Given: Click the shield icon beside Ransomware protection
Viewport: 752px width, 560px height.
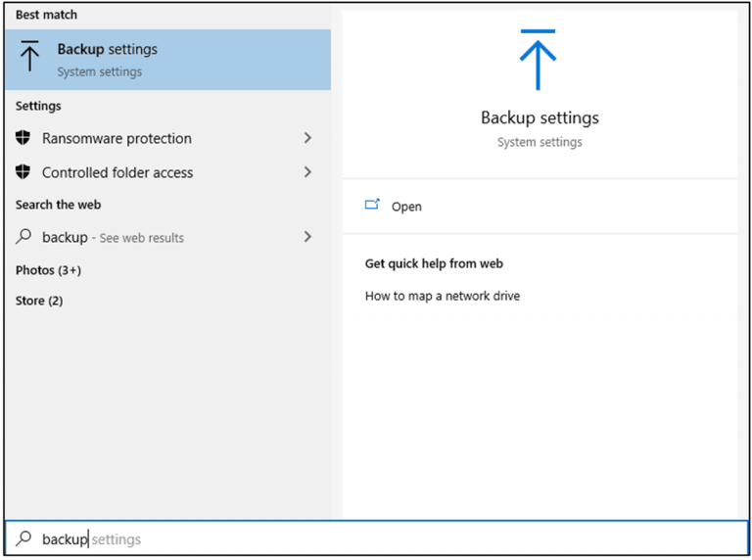Looking at the screenshot, I should point(23,138).
